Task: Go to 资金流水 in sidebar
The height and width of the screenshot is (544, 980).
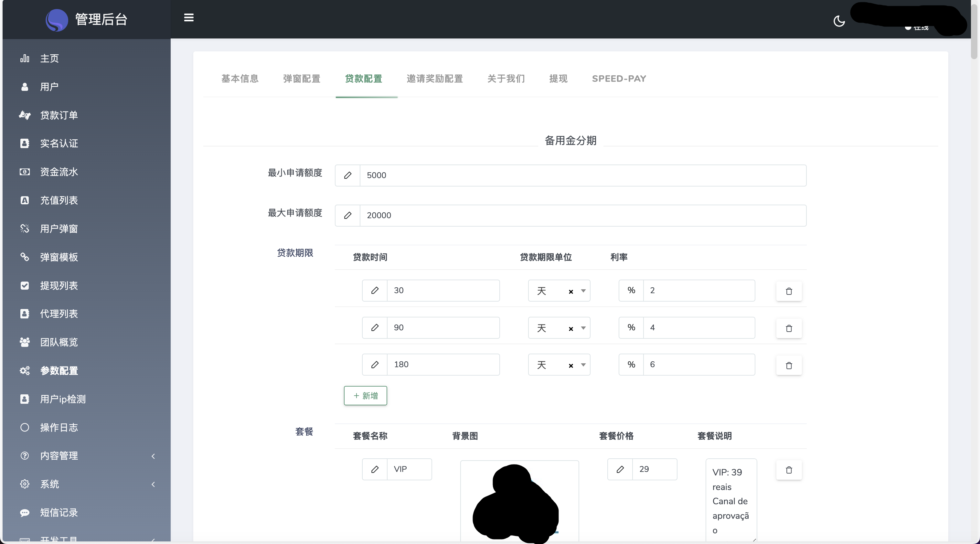Action: coord(59,172)
